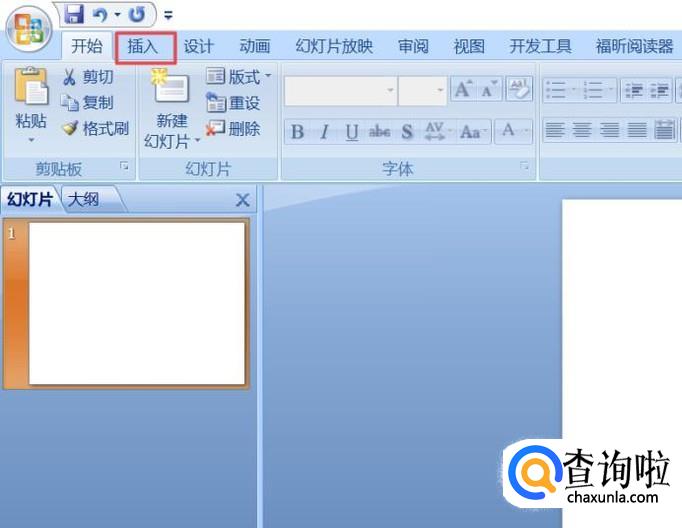Apply numbered list

coord(598,90)
